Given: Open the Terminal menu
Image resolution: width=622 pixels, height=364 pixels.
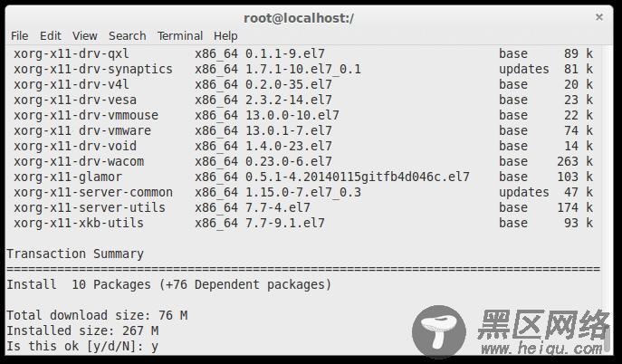Looking at the screenshot, I should pos(179,36).
